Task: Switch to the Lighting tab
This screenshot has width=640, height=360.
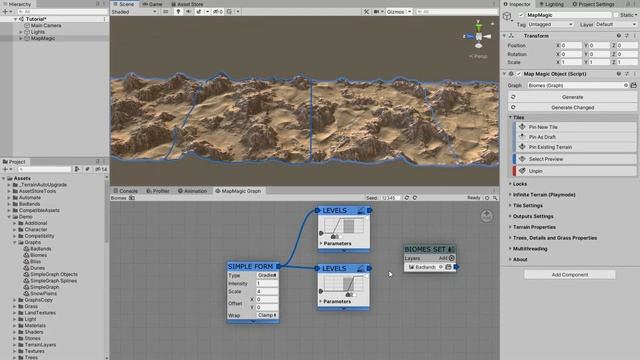Action: (x=551, y=4)
